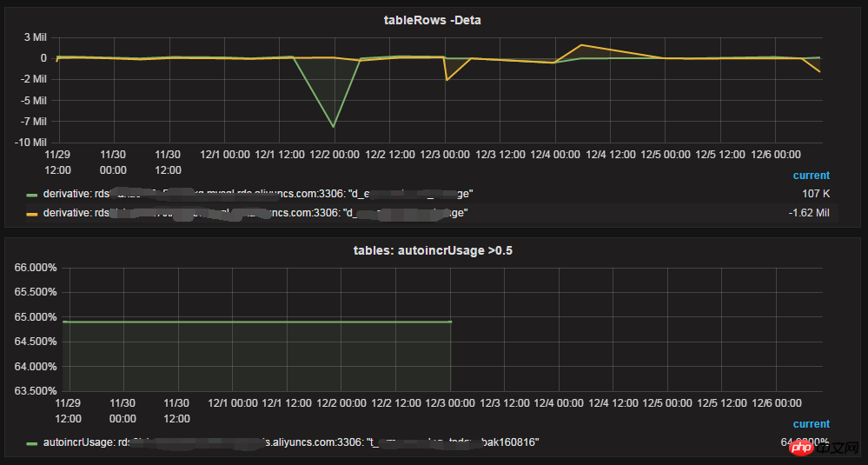Click yellow color swatch of second derivative series
Viewport: 868px width, 465px height.
tap(32, 214)
